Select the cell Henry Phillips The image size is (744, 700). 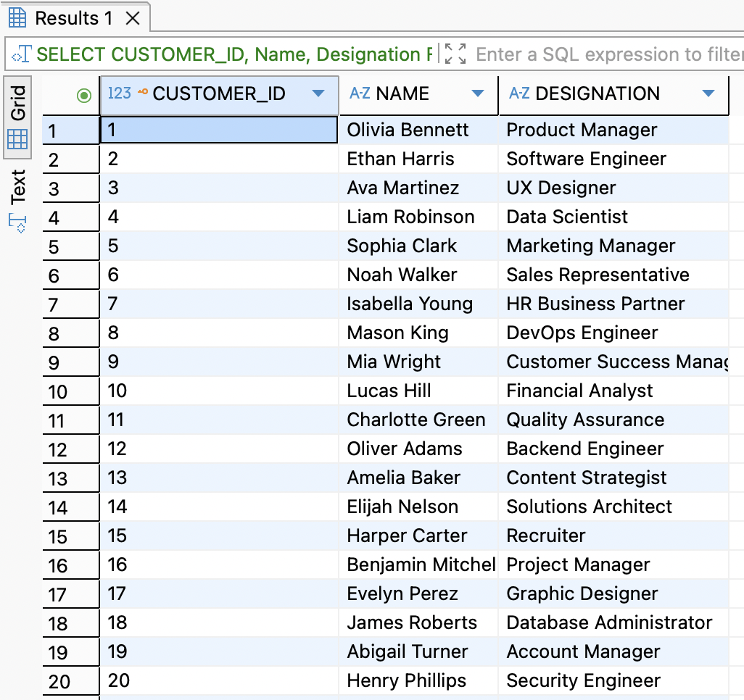click(x=418, y=680)
